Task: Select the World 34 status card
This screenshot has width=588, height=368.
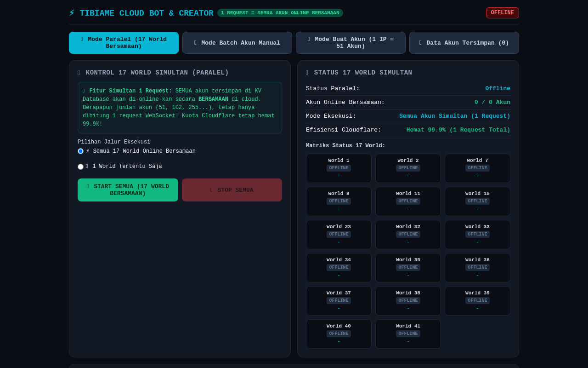Action: (339, 268)
